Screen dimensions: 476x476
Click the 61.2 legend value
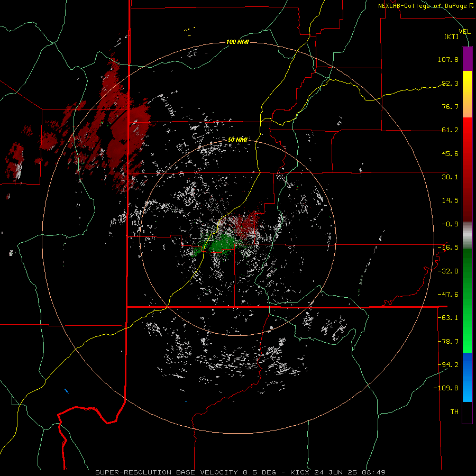(450, 130)
